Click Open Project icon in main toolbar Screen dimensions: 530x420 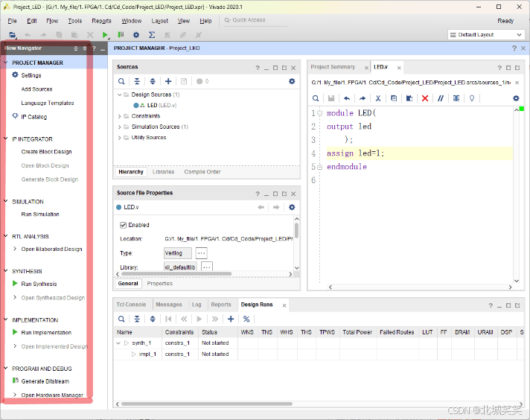13,34
